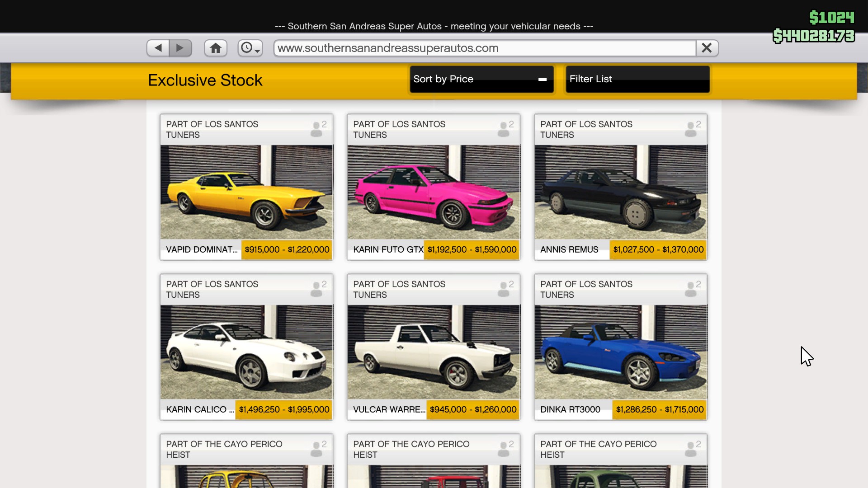
Task: Select the pink Karin Futo GTX thumbnail
Action: [434, 192]
